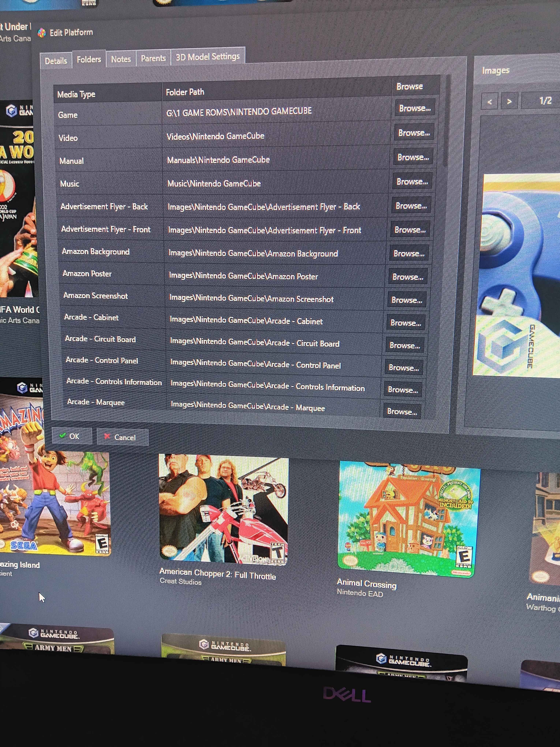The width and height of the screenshot is (560, 747).
Task: Select the Amazon Background media type label
Action: (96, 252)
